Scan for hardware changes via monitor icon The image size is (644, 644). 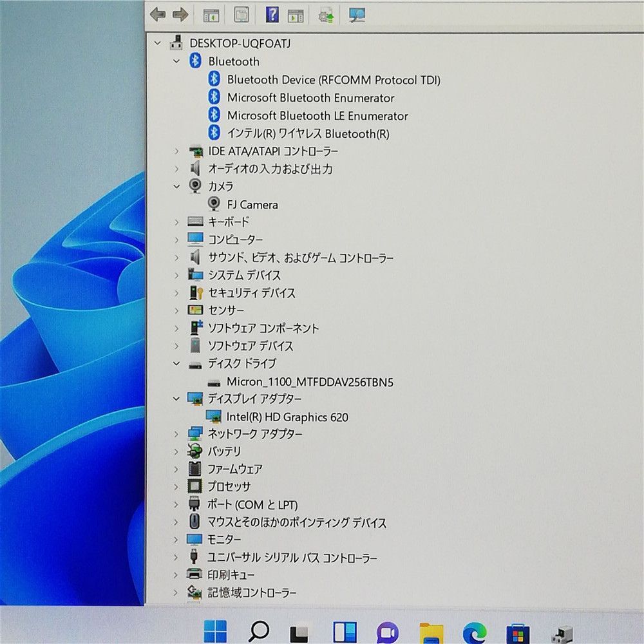pyautogui.click(x=357, y=15)
